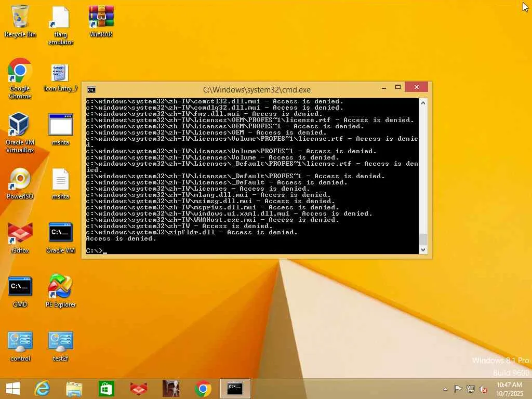This screenshot has width=532, height=399.
Task: Open the Windows Start button
Action: tap(13, 389)
